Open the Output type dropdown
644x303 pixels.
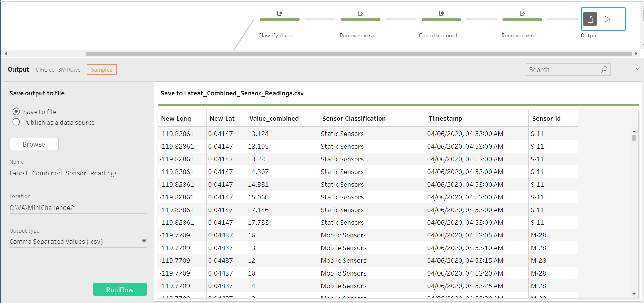click(x=78, y=241)
